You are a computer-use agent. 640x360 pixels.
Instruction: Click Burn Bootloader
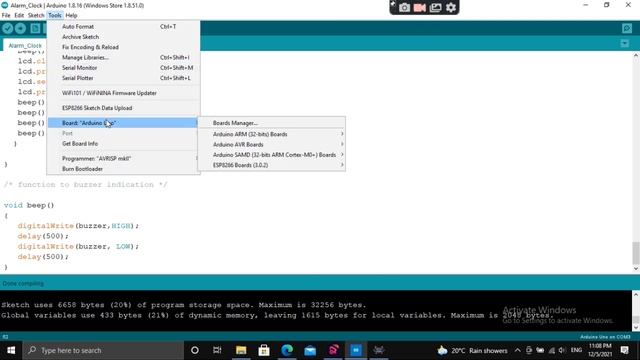(x=123, y=169)
